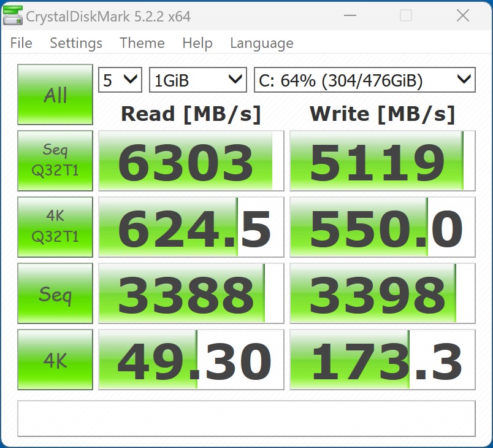Click the Seq Q32T1 read result 6303
The image size is (493, 448).
pos(191,161)
